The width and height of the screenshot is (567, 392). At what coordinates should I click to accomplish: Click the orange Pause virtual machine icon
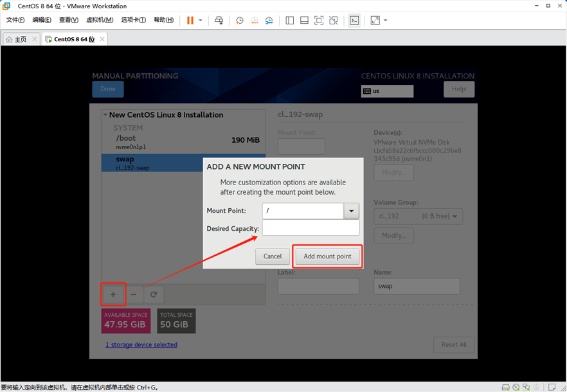tap(190, 21)
